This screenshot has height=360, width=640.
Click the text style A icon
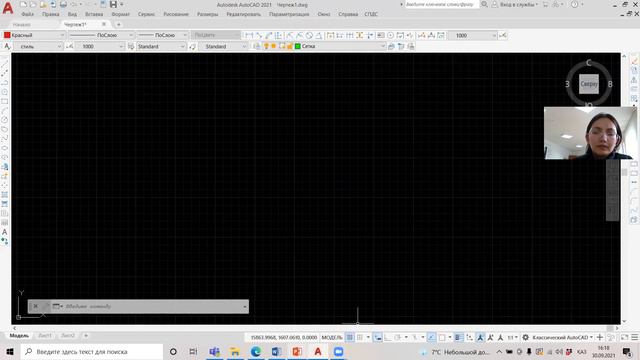tap(7, 47)
